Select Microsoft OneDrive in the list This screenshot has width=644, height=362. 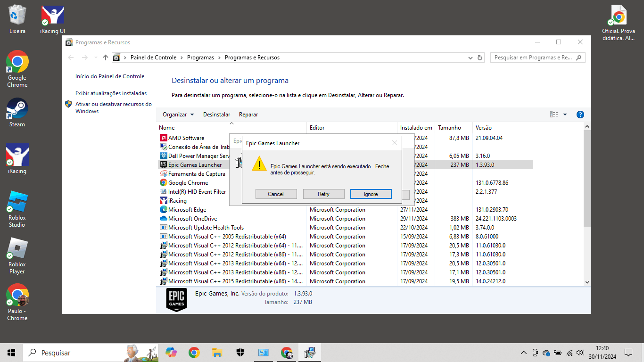[x=345, y=219]
